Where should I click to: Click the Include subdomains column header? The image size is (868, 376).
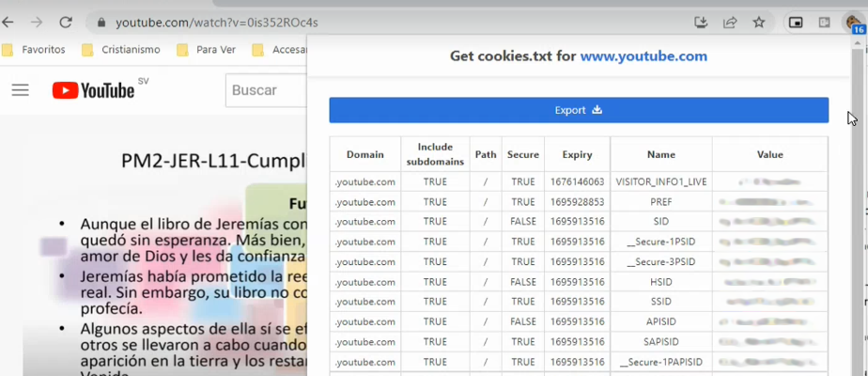pyautogui.click(x=435, y=154)
